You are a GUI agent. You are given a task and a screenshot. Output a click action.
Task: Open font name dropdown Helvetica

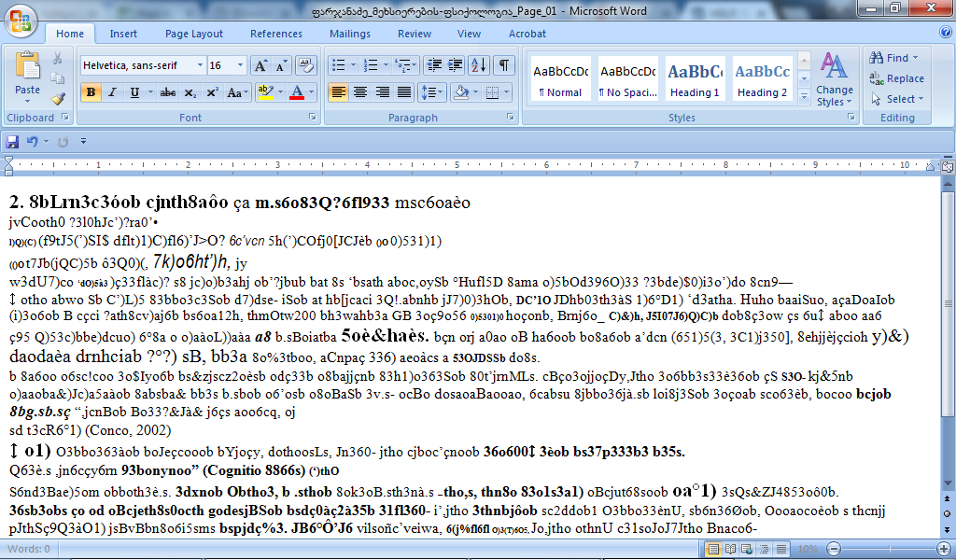pyautogui.click(x=200, y=65)
